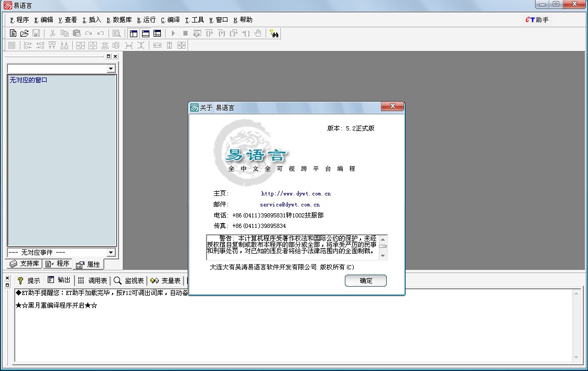Viewport: 588px width, 371px height.
Task: Click the service@dywt.com.cn email link
Action: 290,204
